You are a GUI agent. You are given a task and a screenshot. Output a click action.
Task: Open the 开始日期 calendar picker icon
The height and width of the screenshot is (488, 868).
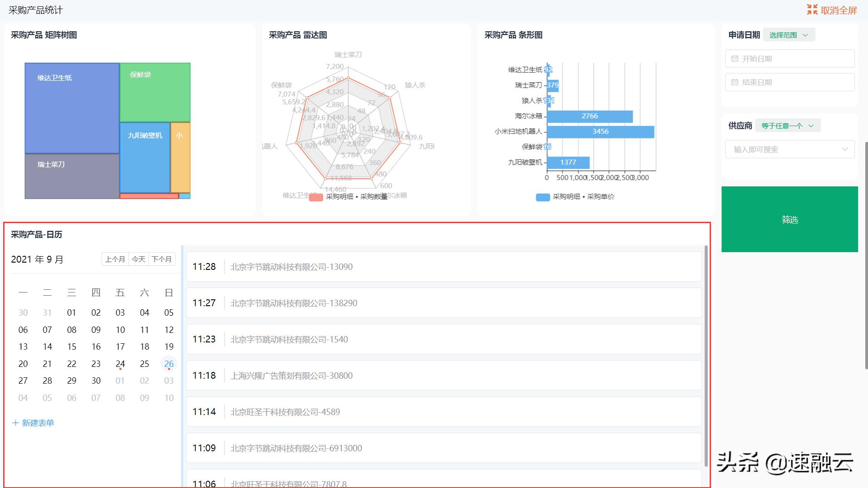point(734,58)
